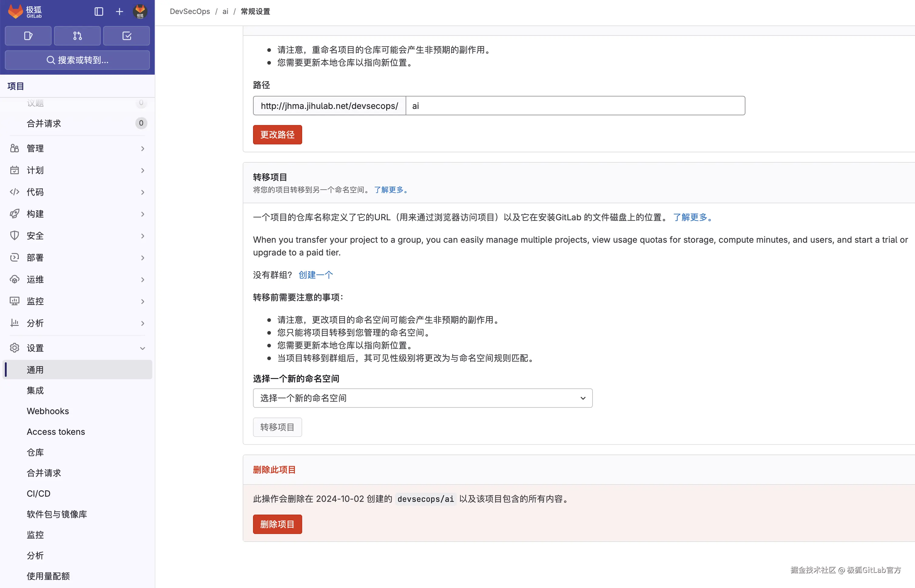The image size is (915, 588).
Task: Click the 删除项目 red button
Action: (x=277, y=524)
